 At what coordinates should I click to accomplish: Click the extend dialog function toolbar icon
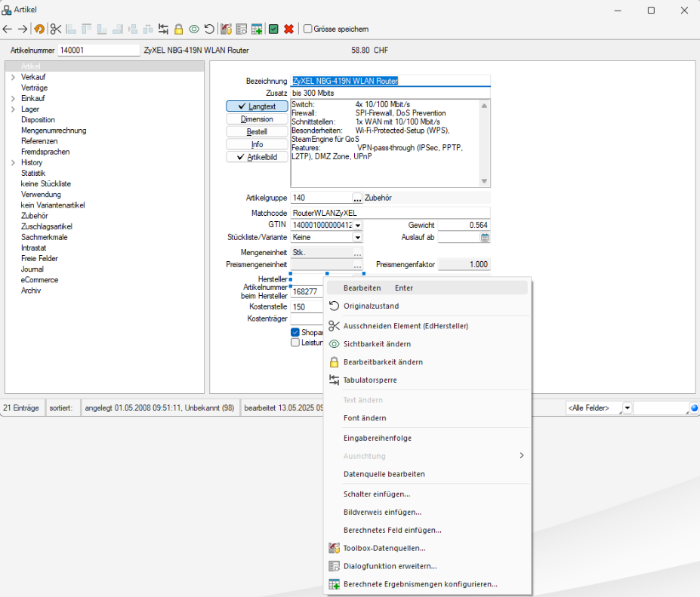point(242,29)
